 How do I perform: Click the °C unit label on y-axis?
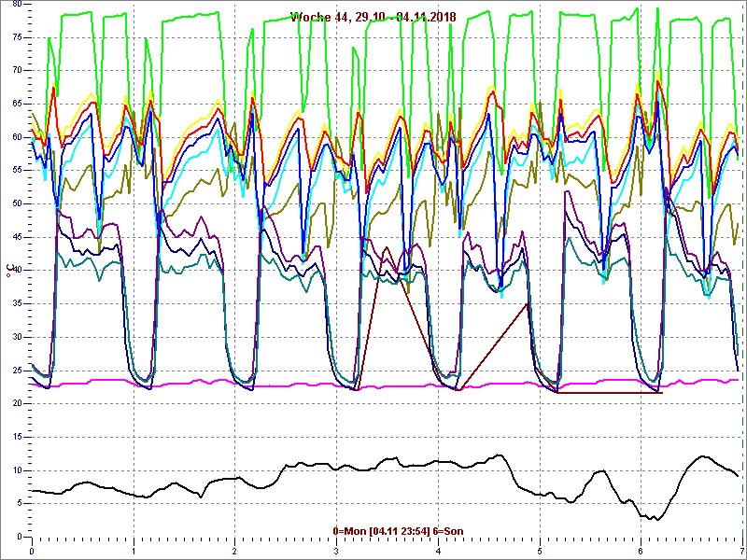coord(10,271)
